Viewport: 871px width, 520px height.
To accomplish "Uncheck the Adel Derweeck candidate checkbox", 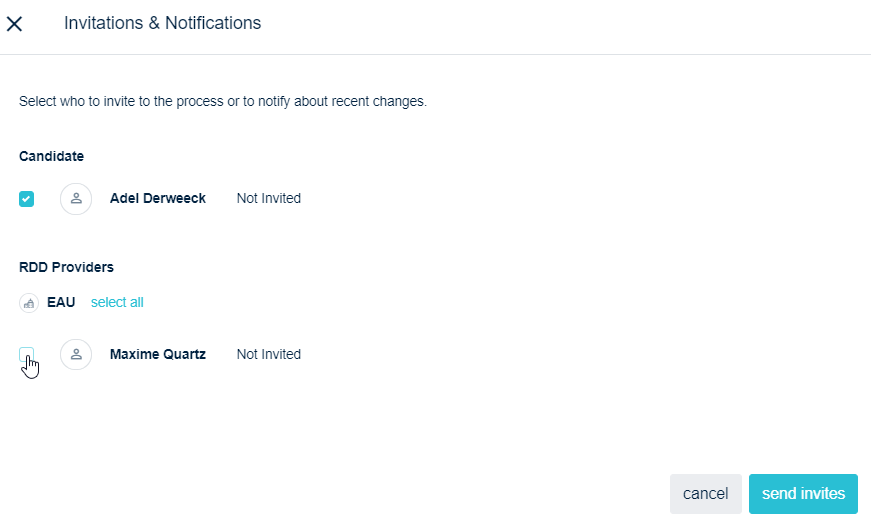I will click(27, 199).
